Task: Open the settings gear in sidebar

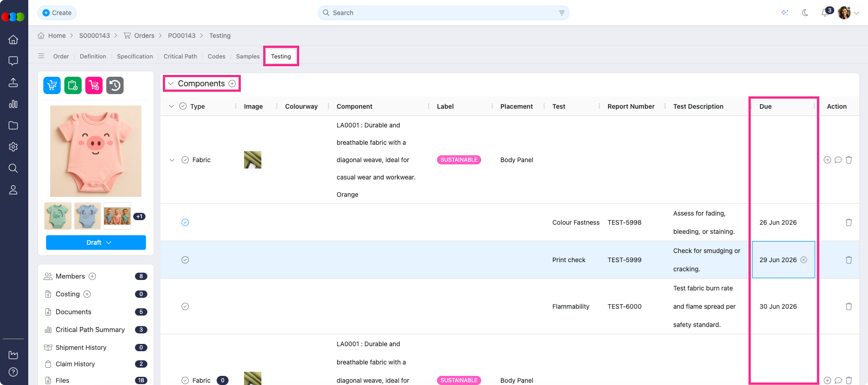Action: [x=13, y=147]
